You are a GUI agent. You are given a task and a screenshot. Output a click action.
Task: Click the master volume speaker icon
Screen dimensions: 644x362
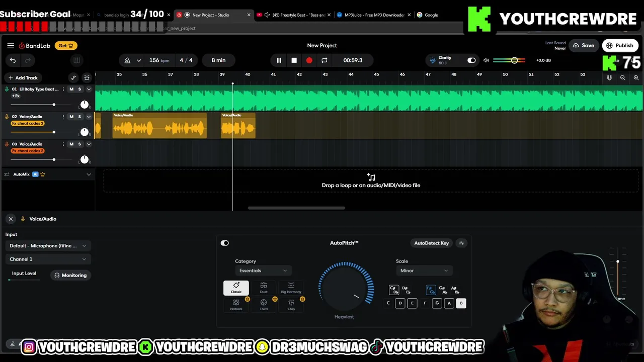[x=486, y=60]
